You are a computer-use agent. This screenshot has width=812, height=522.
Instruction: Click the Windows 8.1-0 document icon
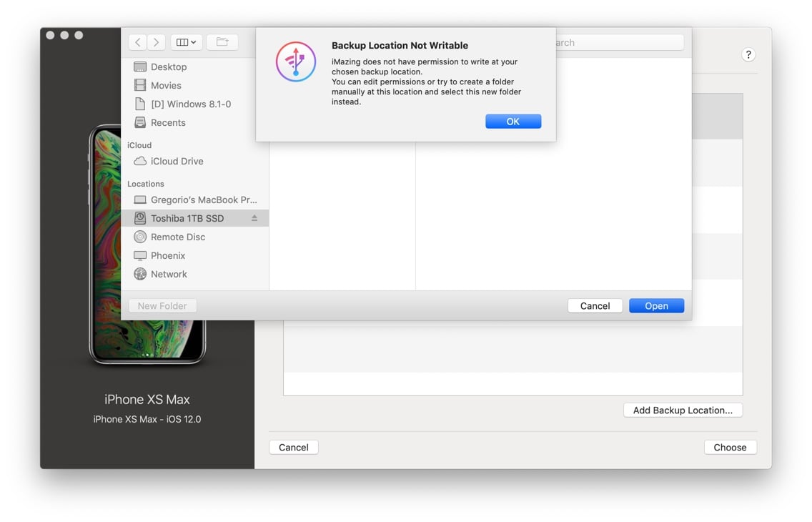[140, 104]
